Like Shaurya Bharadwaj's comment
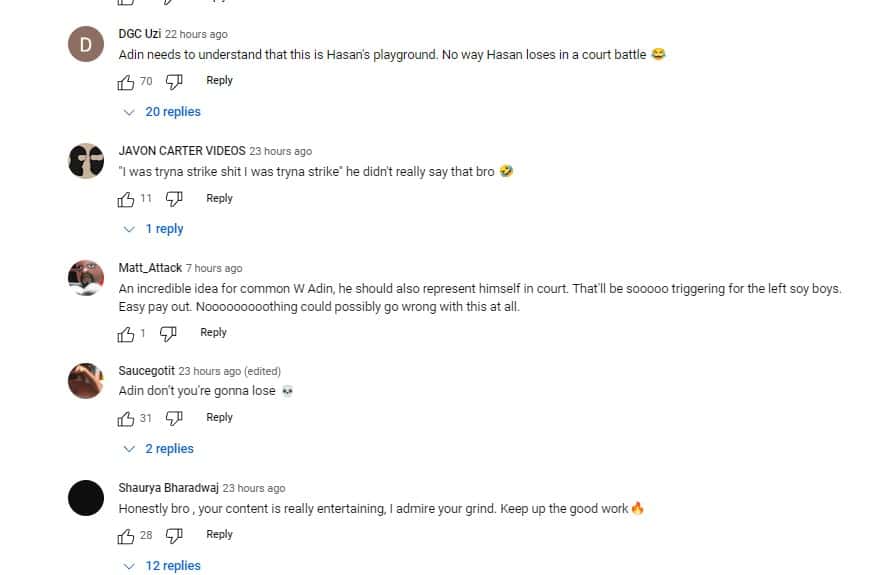 (126, 535)
